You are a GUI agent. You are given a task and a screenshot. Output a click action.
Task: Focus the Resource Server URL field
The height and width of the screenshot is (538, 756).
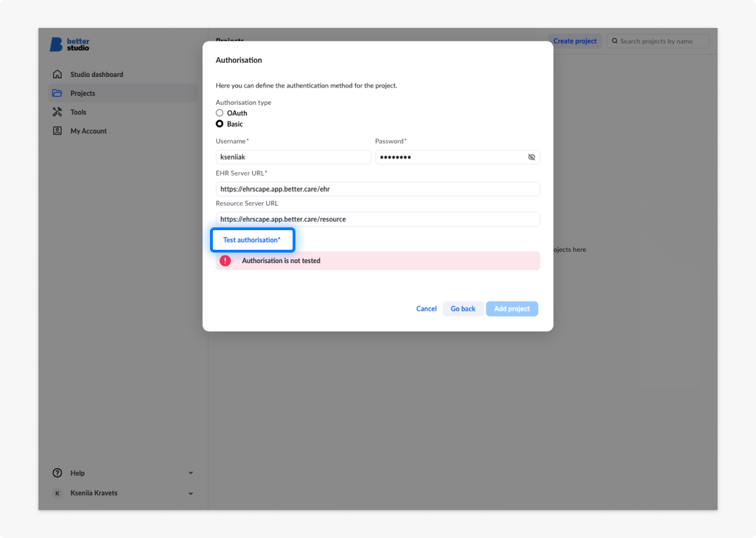click(x=377, y=220)
